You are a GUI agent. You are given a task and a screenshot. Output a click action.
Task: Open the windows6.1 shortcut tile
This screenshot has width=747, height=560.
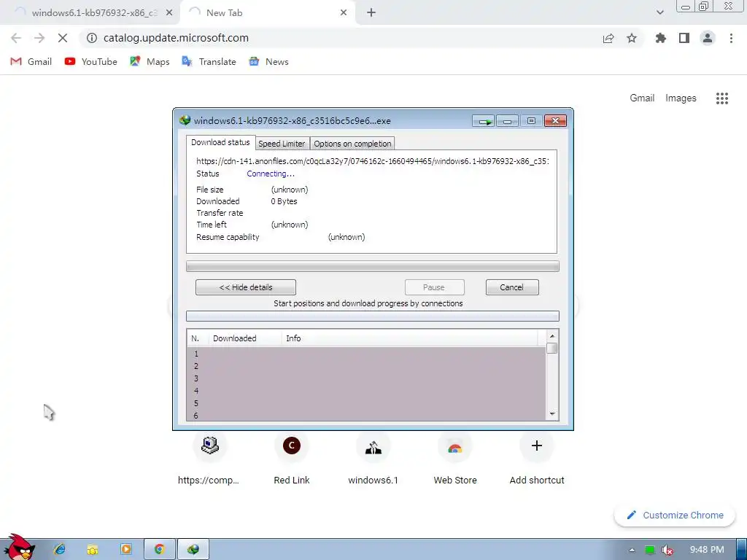tap(373, 457)
